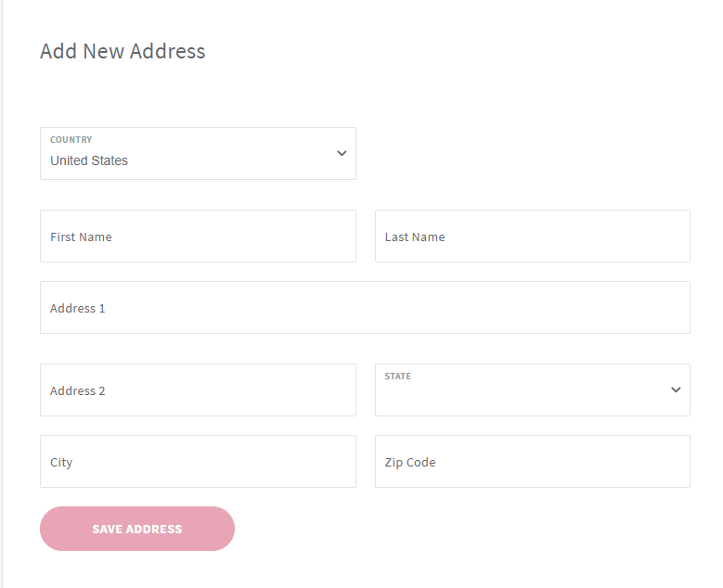The width and height of the screenshot is (723, 588).
Task: Click the Address 1 placeholder text
Action: [77, 308]
